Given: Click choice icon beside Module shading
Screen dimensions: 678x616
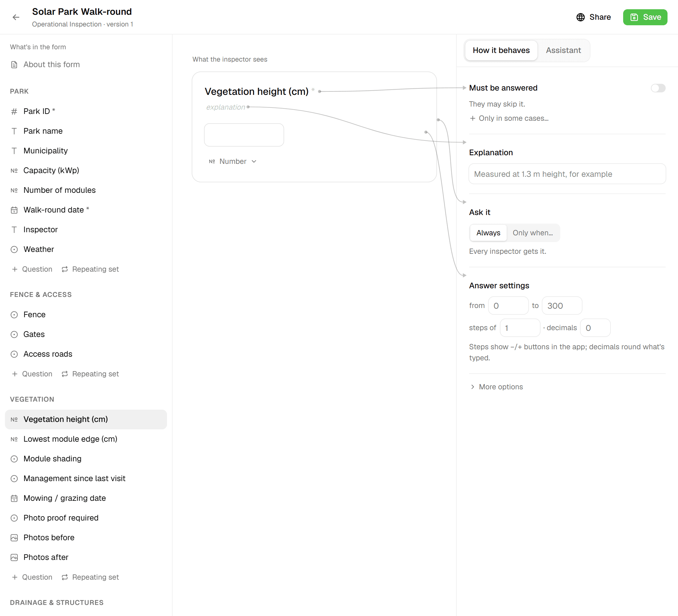Looking at the screenshot, I should 14,459.
